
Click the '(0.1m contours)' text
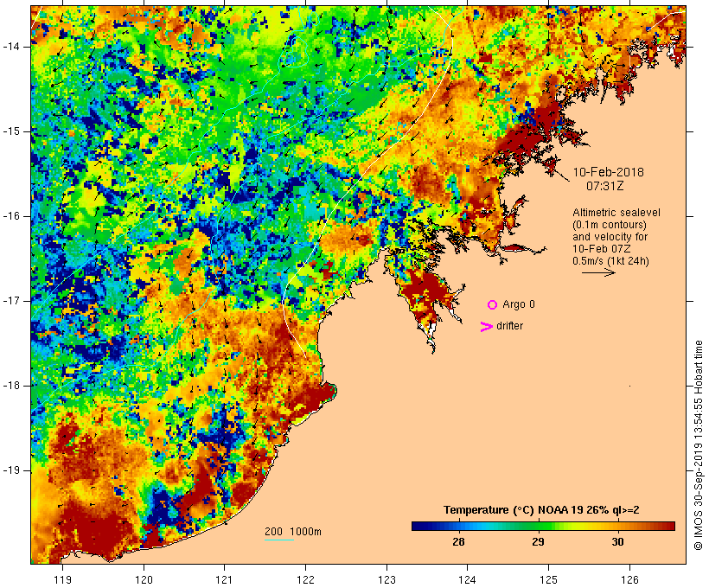(610, 225)
